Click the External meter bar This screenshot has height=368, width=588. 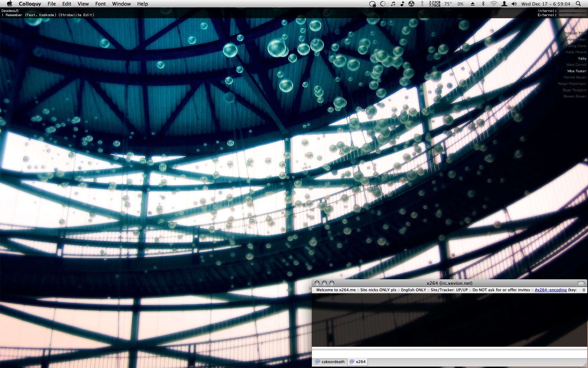(x=573, y=15)
